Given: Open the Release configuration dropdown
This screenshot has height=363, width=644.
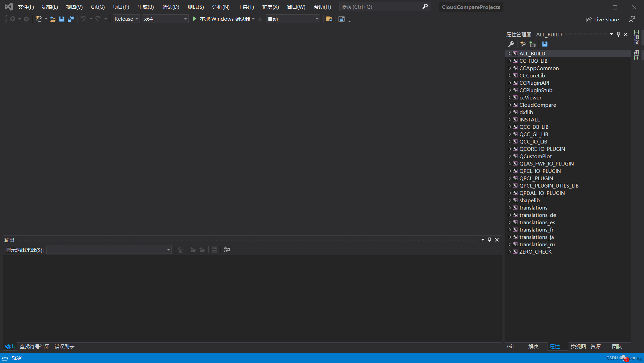Looking at the screenshot, I should pos(137,19).
